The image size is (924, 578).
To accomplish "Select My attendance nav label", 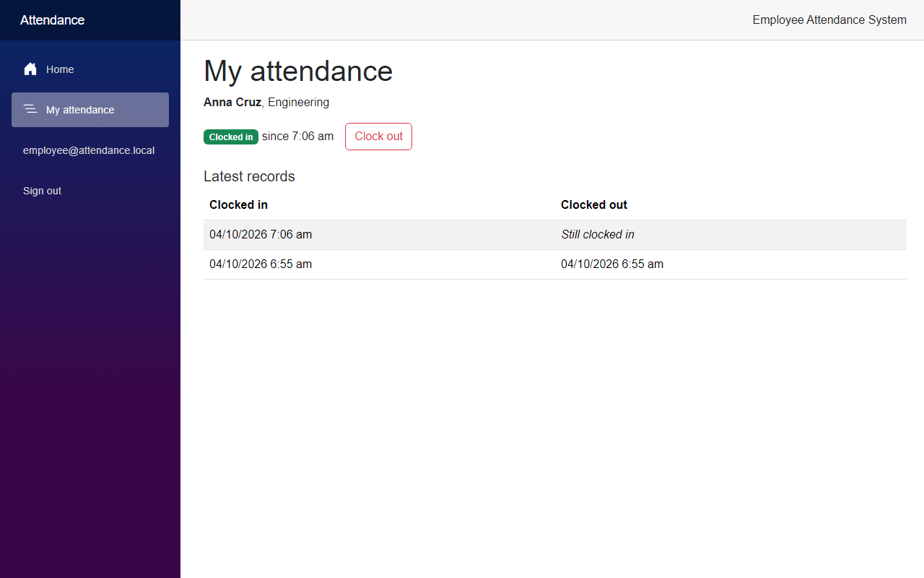I will click(80, 110).
